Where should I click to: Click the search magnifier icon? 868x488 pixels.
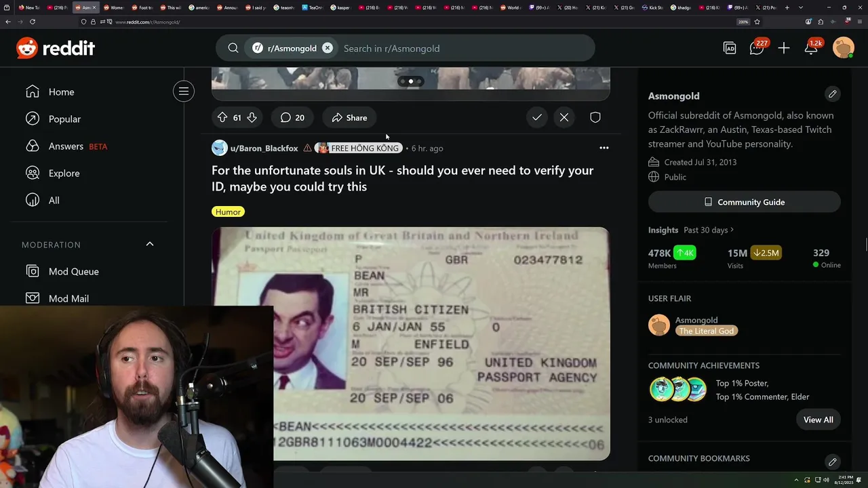(x=233, y=48)
